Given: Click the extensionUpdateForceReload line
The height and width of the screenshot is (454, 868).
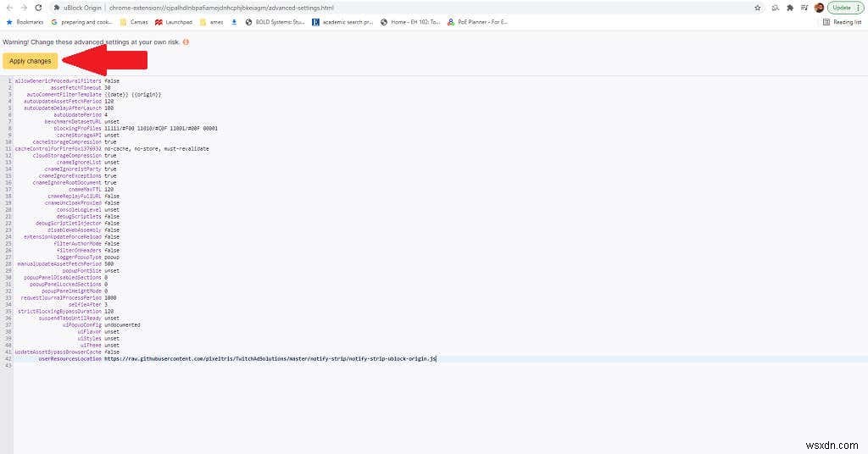Looking at the screenshot, I should click(71, 236).
